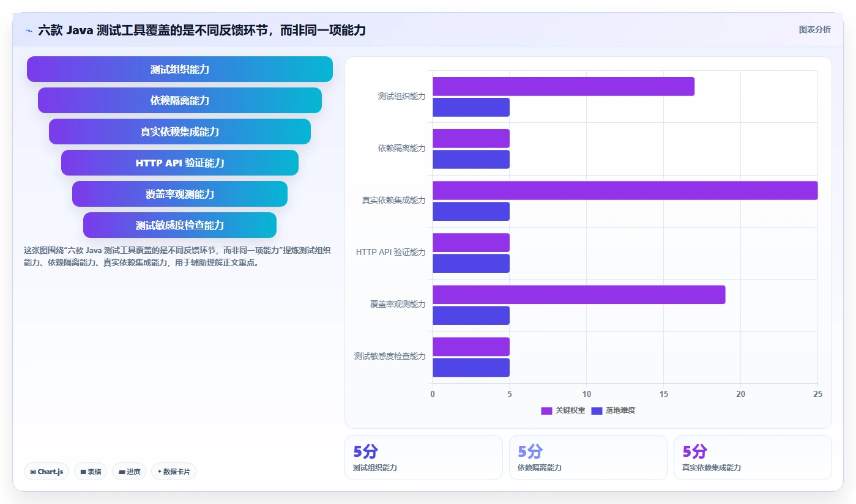Click 落地难度 bar for 测试组织能力

coord(471,107)
